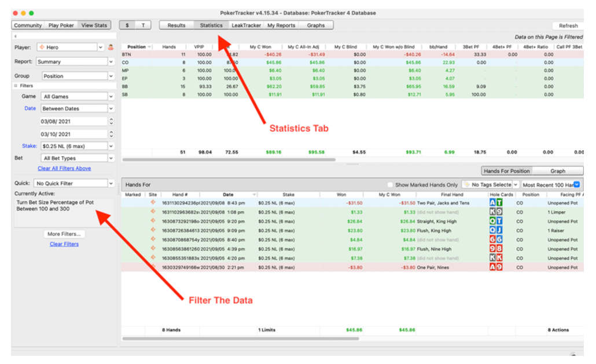Click the 9 8 hole cards icon
The image size is (596, 364).
point(496,248)
